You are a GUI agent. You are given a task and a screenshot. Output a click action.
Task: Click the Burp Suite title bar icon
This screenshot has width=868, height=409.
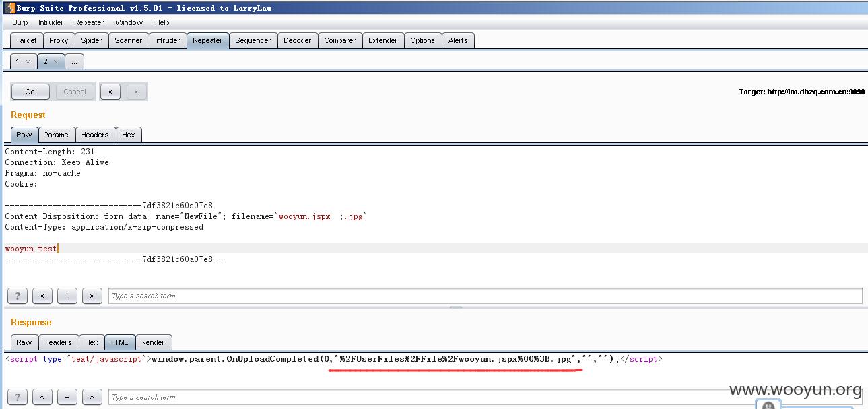point(9,7)
